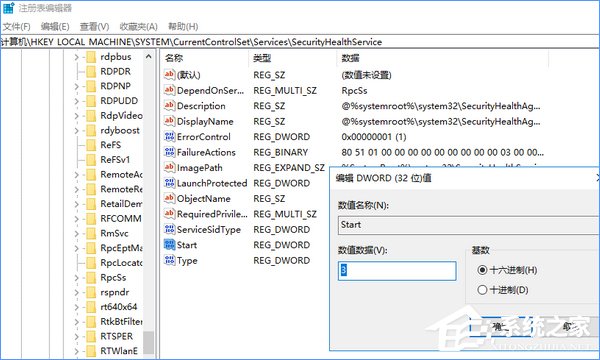Select the rspndr folder icon

coord(91,292)
